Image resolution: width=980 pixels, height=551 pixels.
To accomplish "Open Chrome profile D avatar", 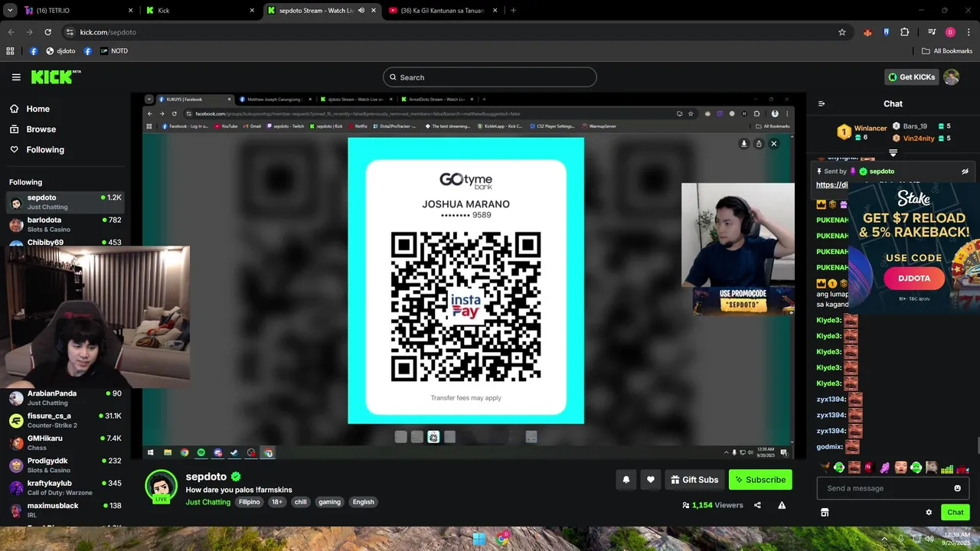I will [x=950, y=32].
